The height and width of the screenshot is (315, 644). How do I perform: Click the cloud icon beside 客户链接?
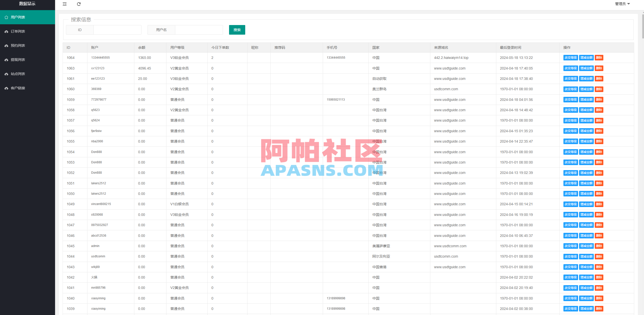tap(7, 88)
